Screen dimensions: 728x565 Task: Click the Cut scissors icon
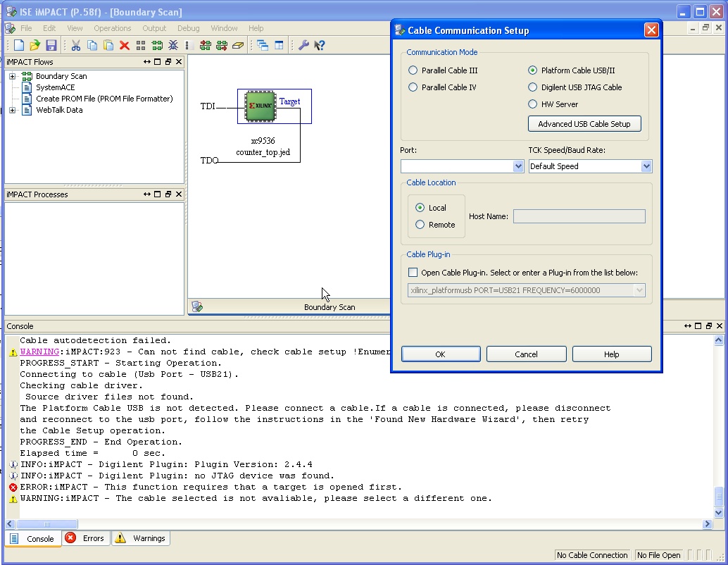(76, 45)
